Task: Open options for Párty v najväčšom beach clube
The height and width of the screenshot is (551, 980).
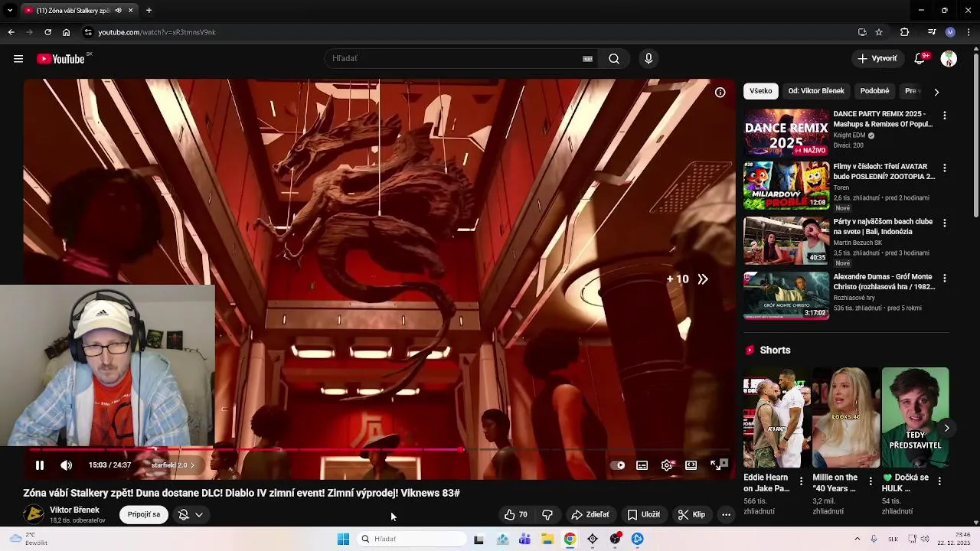Action: pyautogui.click(x=944, y=223)
